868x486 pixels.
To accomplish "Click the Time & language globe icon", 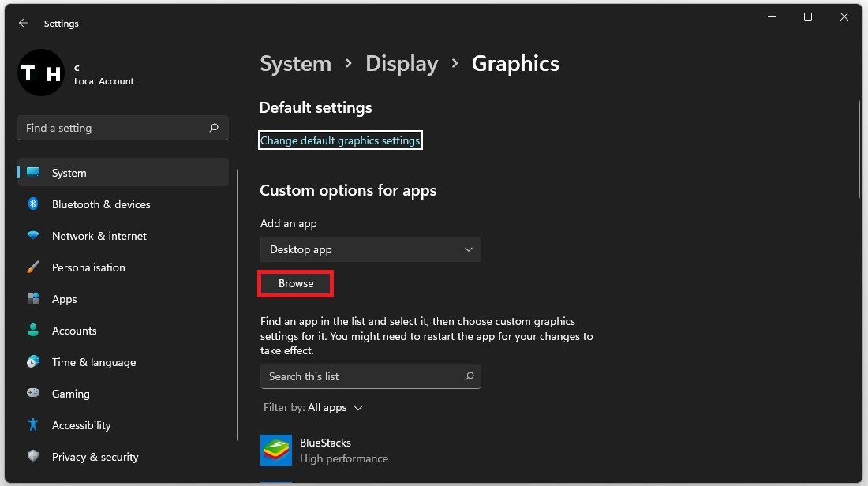I will click(33, 362).
